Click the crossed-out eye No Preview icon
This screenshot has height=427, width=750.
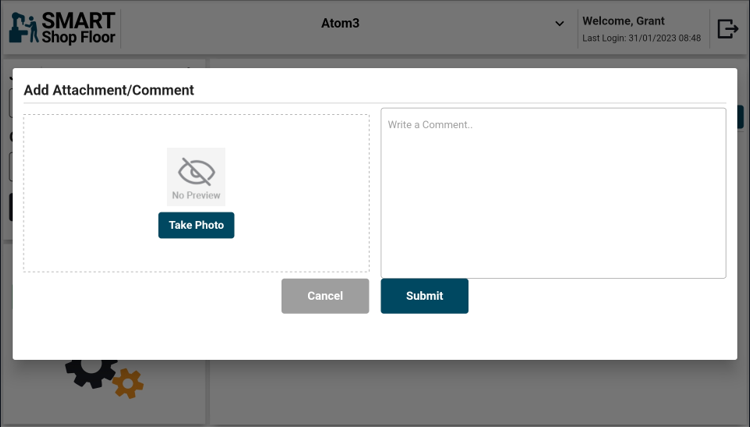(x=196, y=171)
